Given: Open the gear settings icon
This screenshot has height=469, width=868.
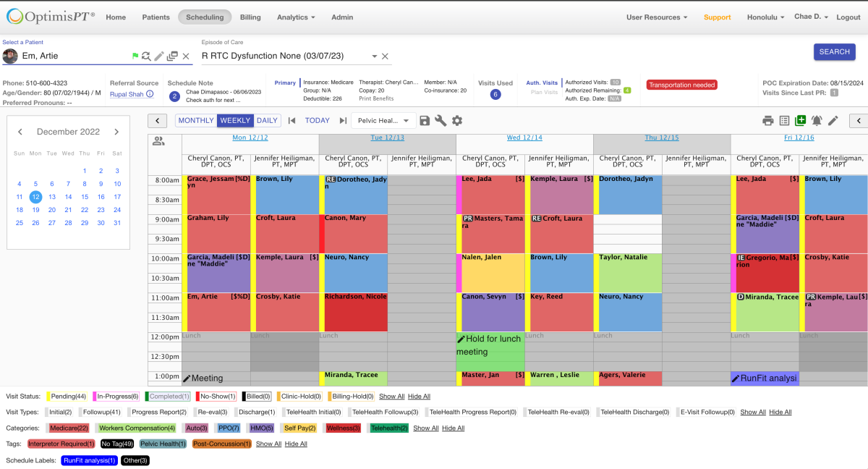Looking at the screenshot, I should pyautogui.click(x=457, y=121).
